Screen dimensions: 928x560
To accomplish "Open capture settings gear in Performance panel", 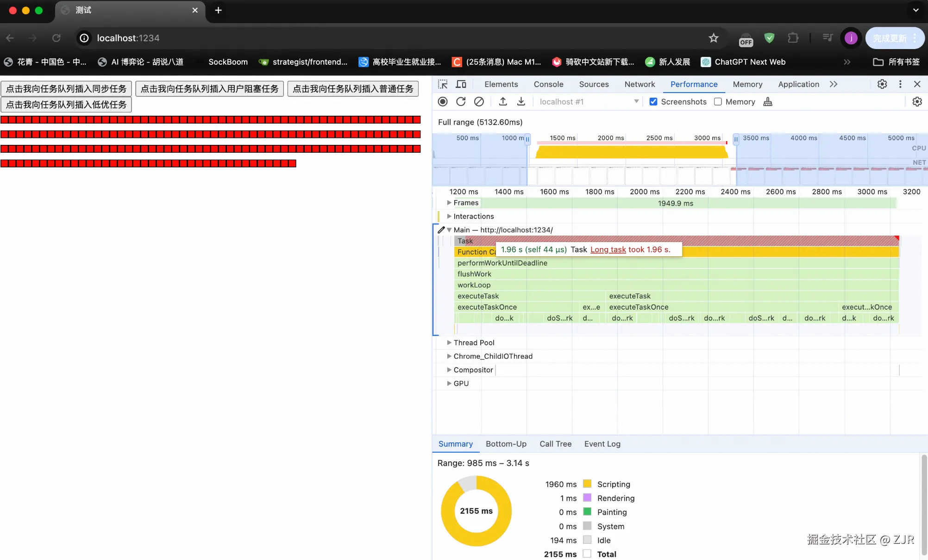I will click(917, 101).
